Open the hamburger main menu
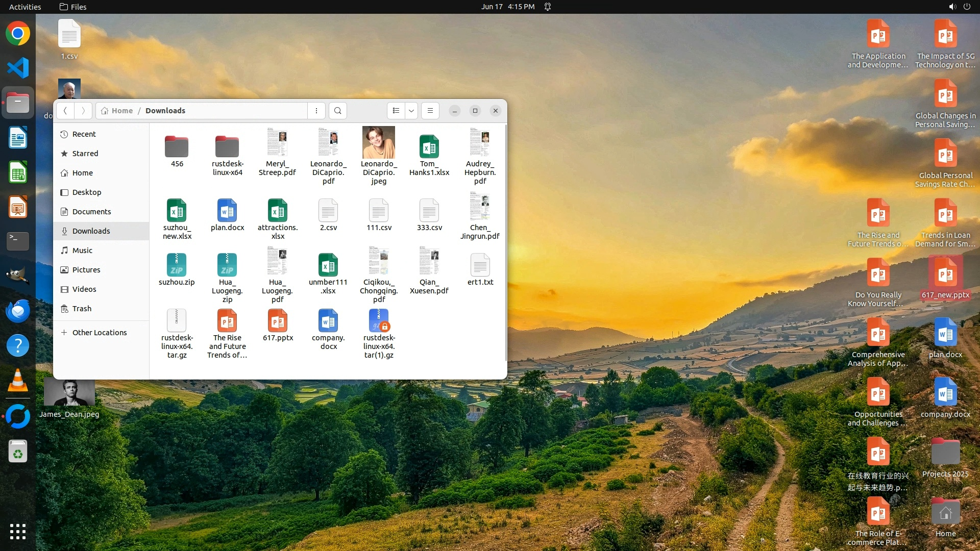This screenshot has height=551, width=980. [x=430, y=111]
